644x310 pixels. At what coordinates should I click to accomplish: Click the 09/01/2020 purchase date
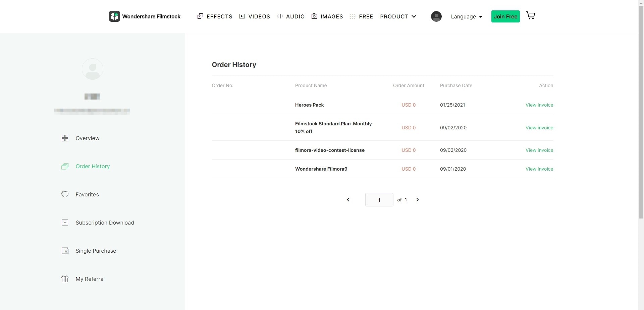(x=453, y=169)
